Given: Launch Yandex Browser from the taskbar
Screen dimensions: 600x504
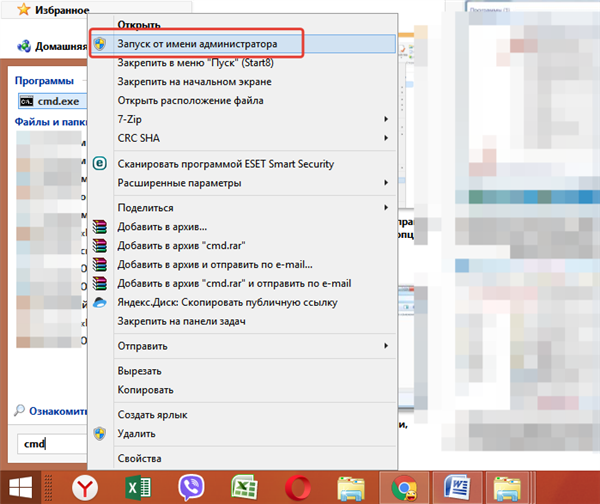Looking at the screenshot, I should click(x=85, y=488).
